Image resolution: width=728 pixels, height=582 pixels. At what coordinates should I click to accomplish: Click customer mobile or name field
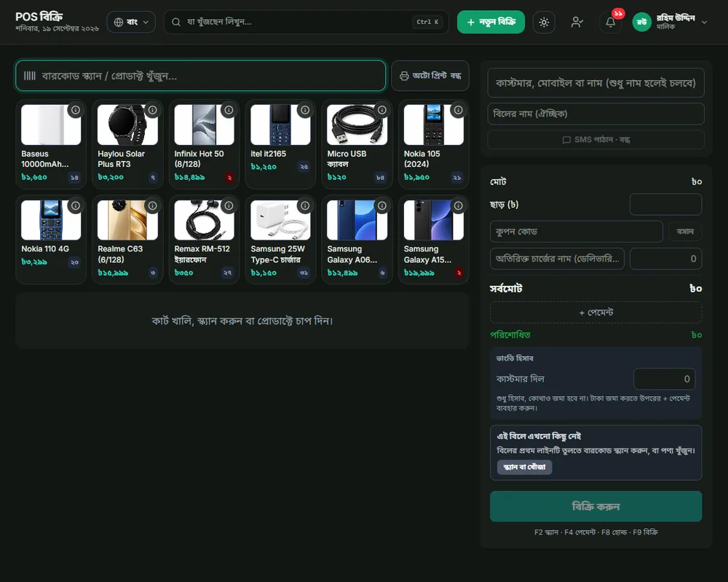pyautogui.click(x=596, y=83)
